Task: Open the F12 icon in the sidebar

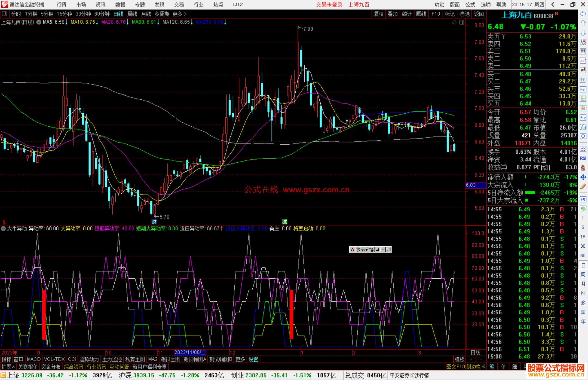Action: pos(583,118)
